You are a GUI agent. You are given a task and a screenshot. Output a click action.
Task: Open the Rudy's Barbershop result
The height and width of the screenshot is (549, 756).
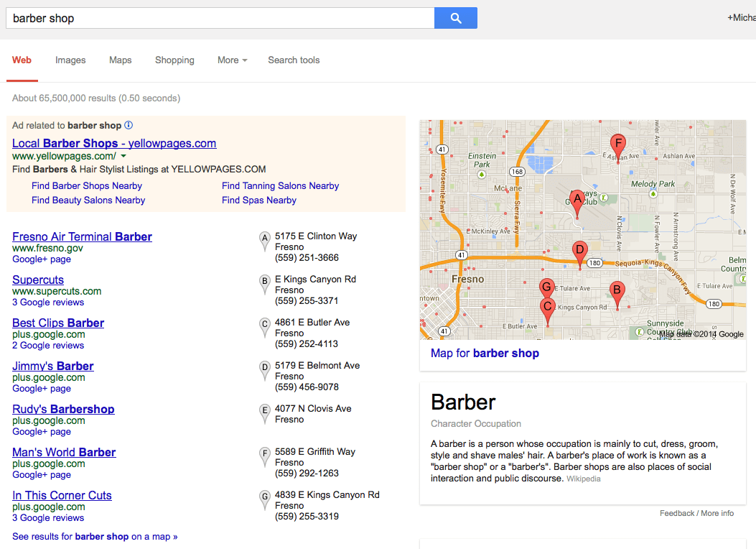coord(63,409)
